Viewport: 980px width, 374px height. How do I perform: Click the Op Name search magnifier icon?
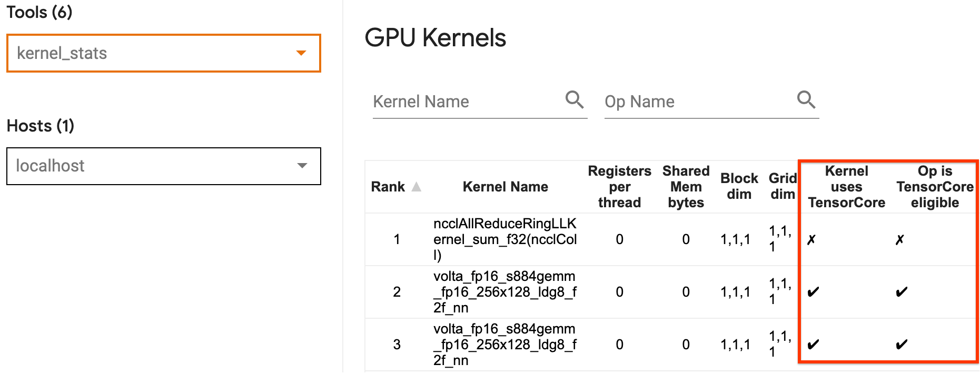806,99
